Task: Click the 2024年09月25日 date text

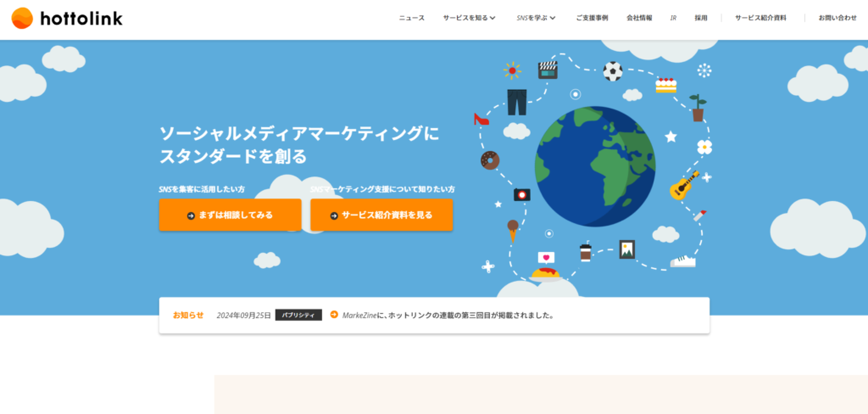Action: coord(243,316)
